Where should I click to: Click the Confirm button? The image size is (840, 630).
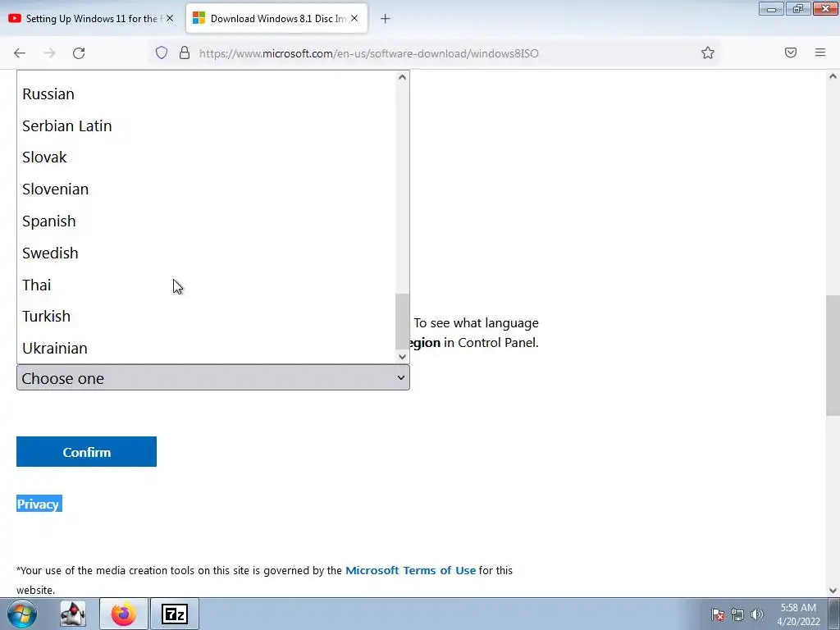(x=86, y=452)
